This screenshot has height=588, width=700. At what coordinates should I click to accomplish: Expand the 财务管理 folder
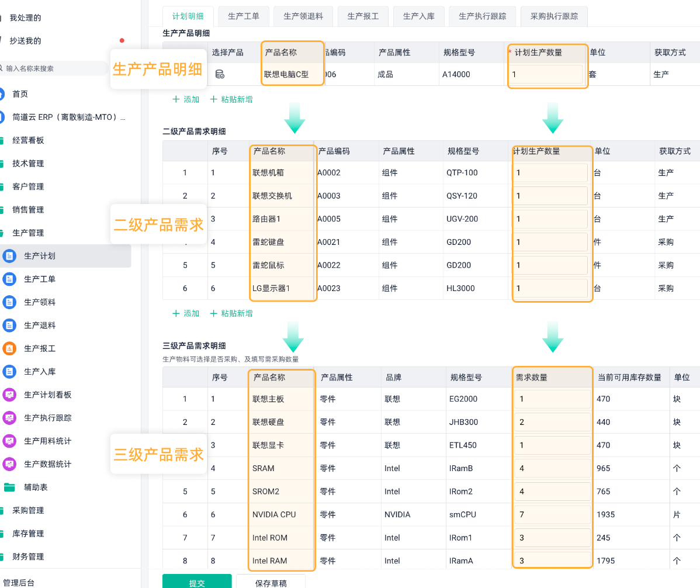(28, 557)
